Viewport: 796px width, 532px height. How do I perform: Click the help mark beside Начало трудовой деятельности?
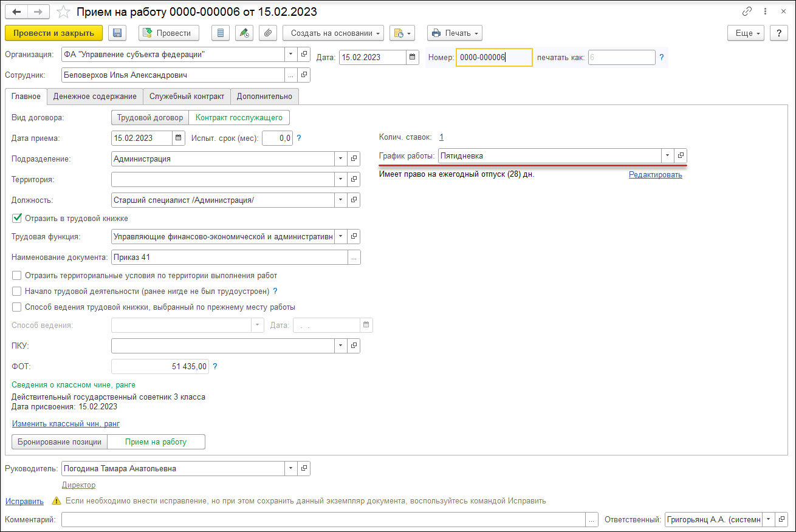pos(275,291)
